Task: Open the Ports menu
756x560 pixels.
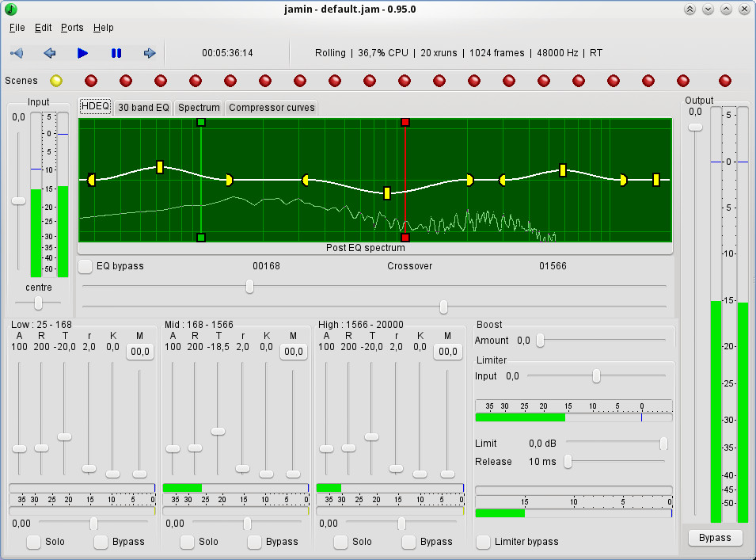Action: (x=72, y=28)
